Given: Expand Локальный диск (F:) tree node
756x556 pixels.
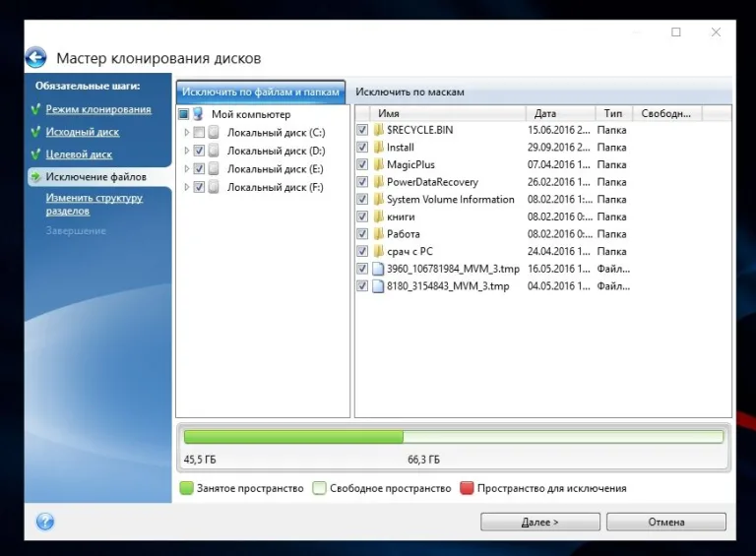Looking at the screenshot, I should pyautogui.click(x=187, y=187).
